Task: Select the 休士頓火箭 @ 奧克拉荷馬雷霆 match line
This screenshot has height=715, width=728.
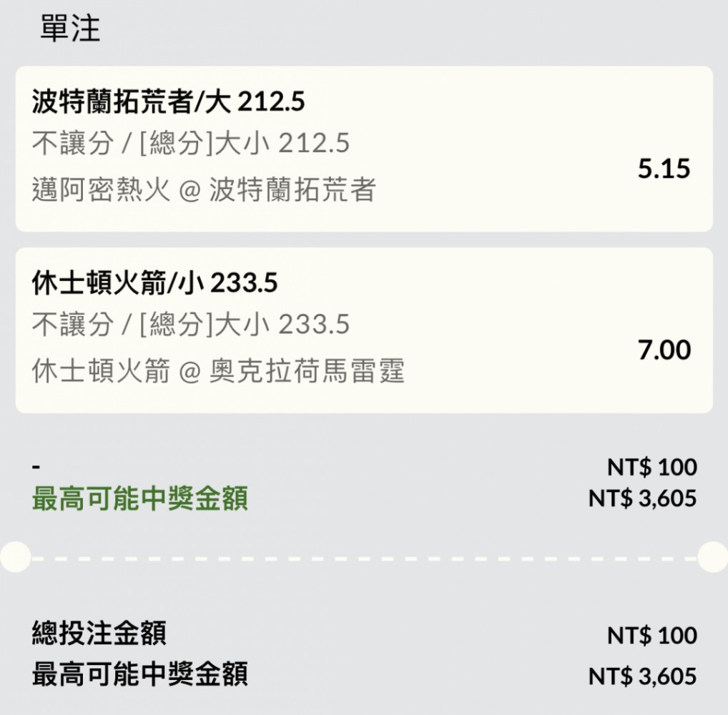Action: pyautogui.click(x=218, y=371)
